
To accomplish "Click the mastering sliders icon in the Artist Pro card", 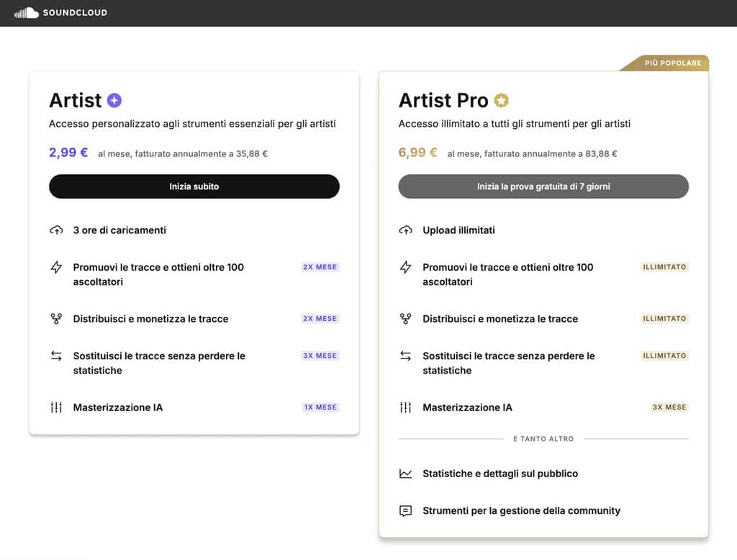I will tap(406, 407).
